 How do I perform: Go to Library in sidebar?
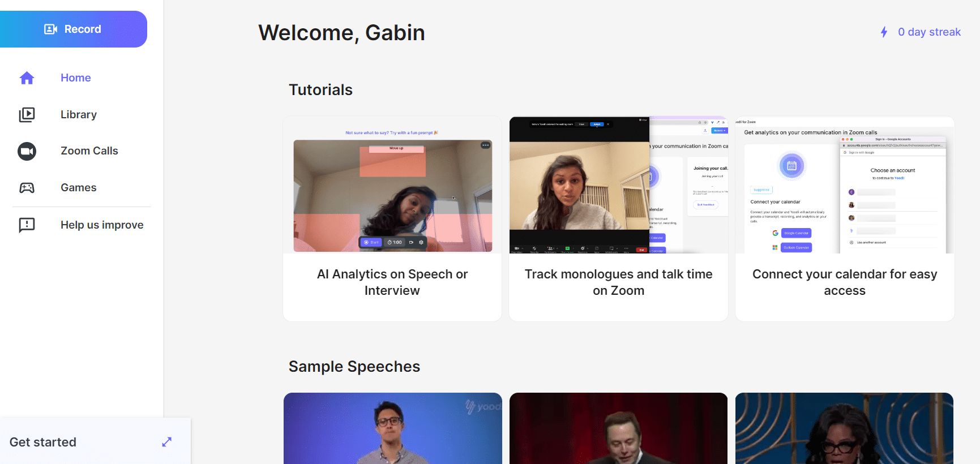[79, 115]
